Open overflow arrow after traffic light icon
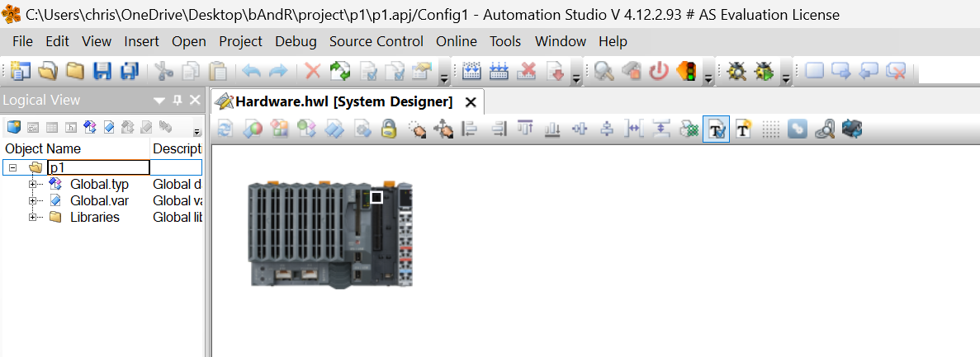 [708, 78]
